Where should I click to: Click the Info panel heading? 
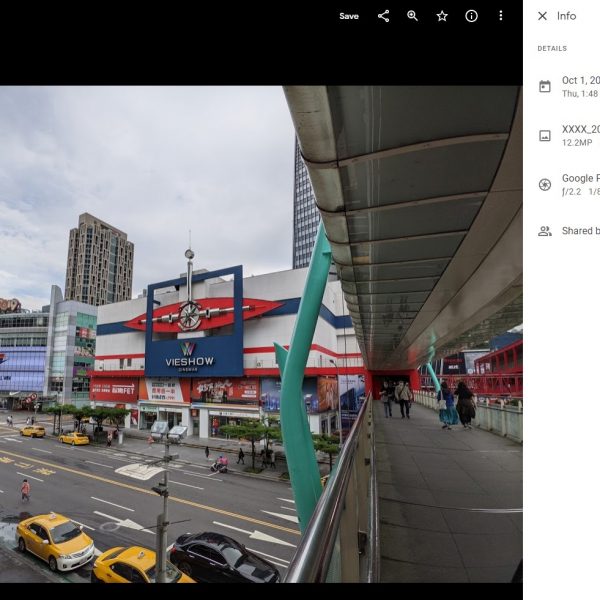pyautogui.click(x=566, y=16)
